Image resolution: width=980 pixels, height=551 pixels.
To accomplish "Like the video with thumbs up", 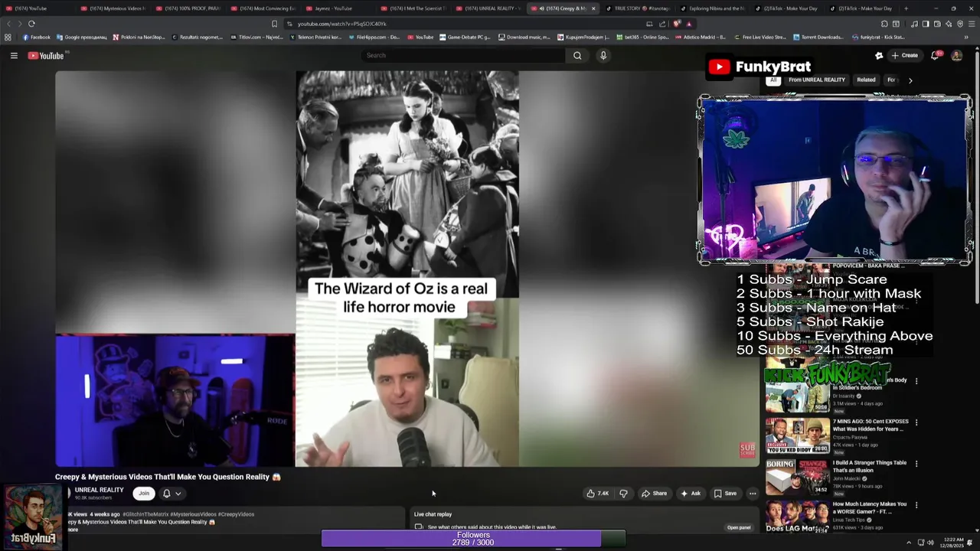I will click(x=598, y=494).
